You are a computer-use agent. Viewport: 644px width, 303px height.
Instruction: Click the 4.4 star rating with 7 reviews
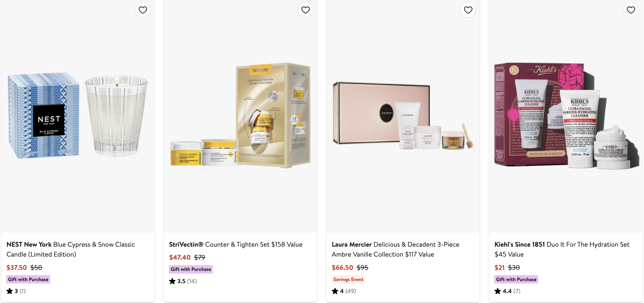pyautogui.click(x=507, y=291)
